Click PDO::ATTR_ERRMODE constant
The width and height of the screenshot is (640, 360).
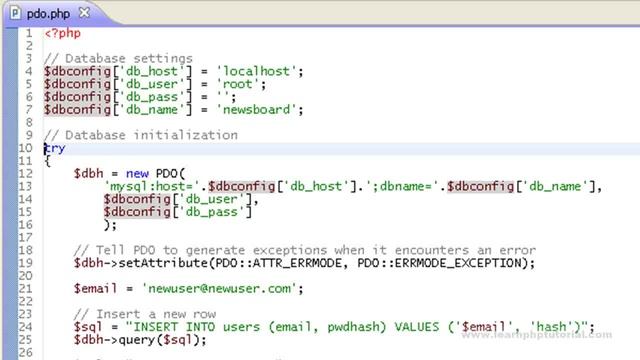click(278, 263)
